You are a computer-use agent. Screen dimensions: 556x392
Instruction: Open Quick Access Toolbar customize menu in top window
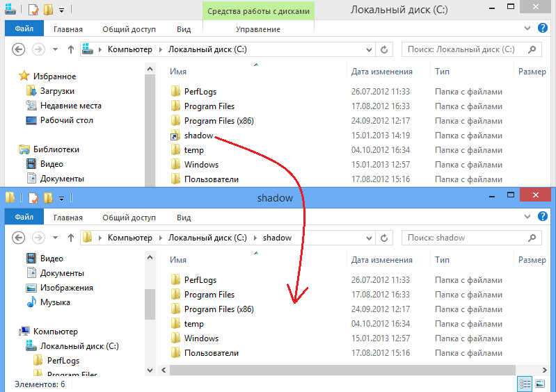(62, 10)
